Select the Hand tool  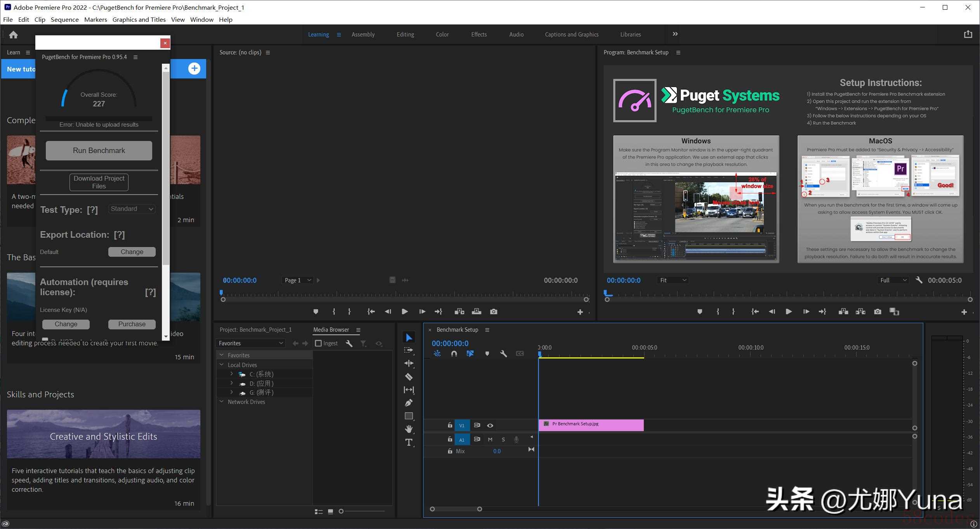(409, 429)
